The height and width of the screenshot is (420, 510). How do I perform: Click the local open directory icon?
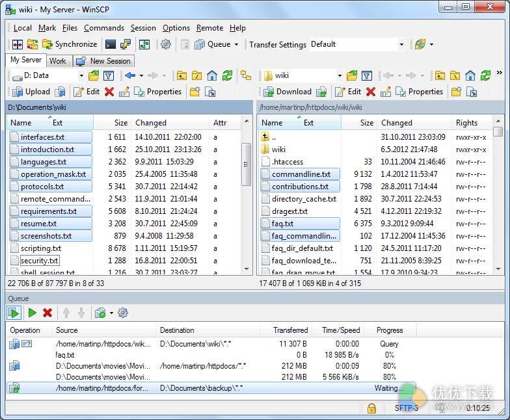point(94,75)
